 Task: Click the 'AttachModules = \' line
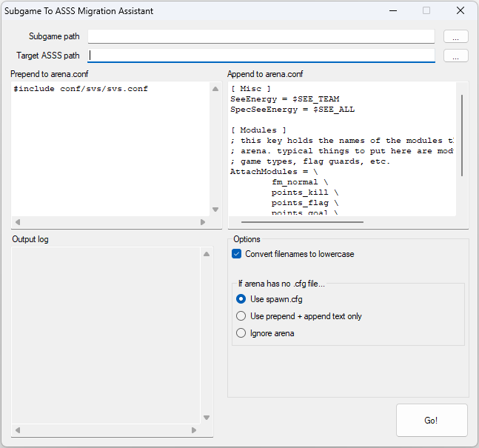coord(274,172)
